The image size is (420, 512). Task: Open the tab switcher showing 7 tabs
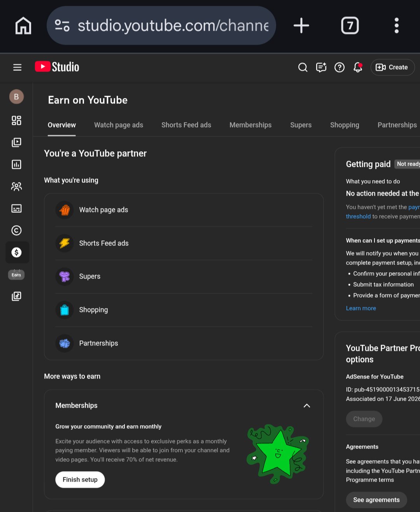(350, 26)
